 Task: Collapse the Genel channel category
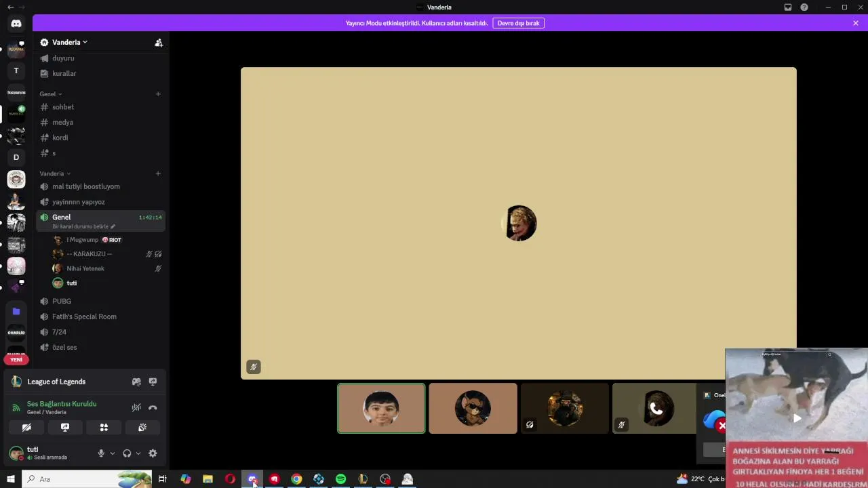point(51,94)
